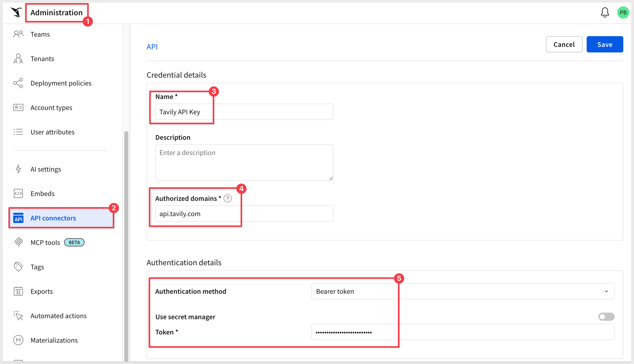The height and width of the screenshot is (364, 634).
Task: Click the AI settings lightning icon
Action: 18,169
